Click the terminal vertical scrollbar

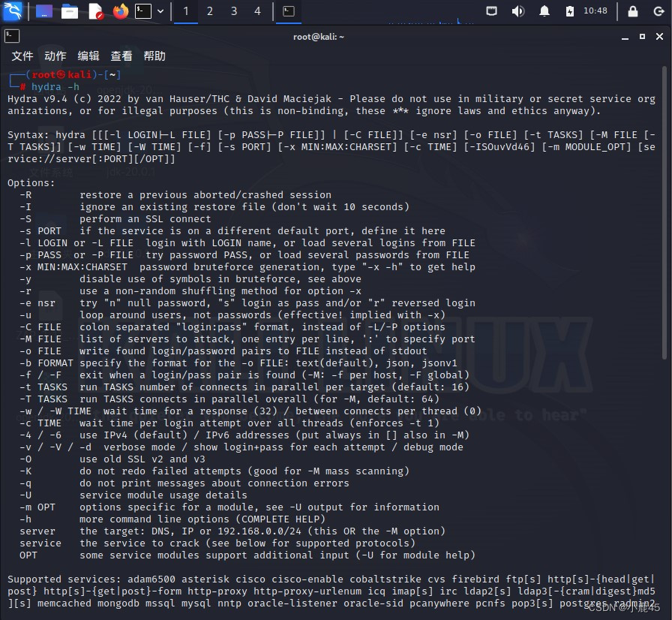(664, 212)
